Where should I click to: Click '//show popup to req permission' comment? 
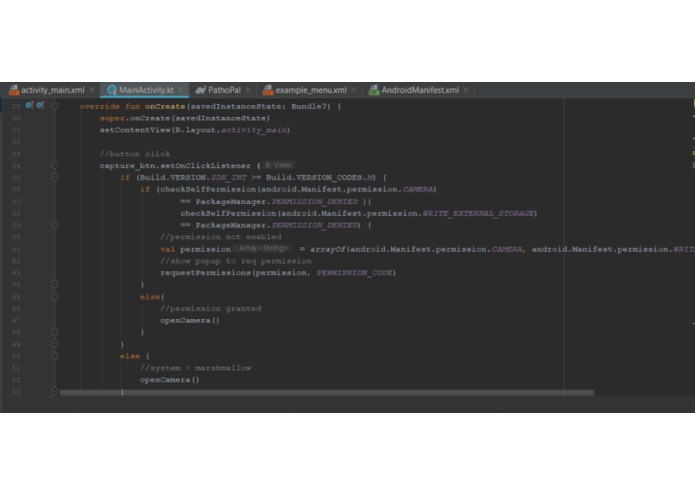click(x=236, y=261)
